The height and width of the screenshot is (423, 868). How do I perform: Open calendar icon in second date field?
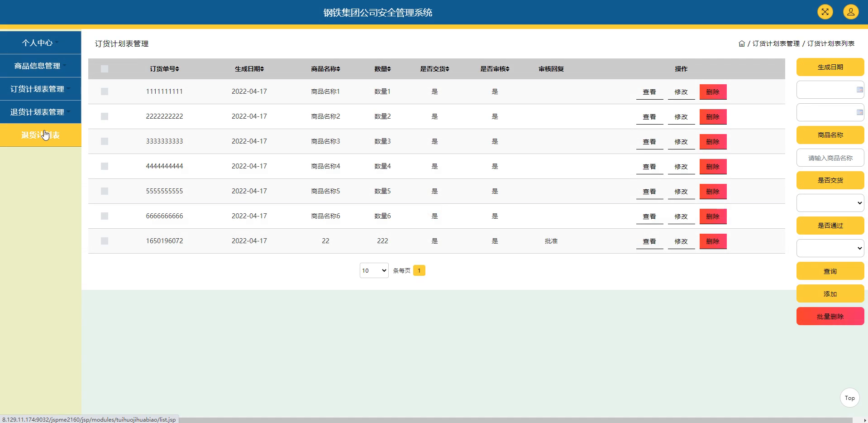coord(859,112)
